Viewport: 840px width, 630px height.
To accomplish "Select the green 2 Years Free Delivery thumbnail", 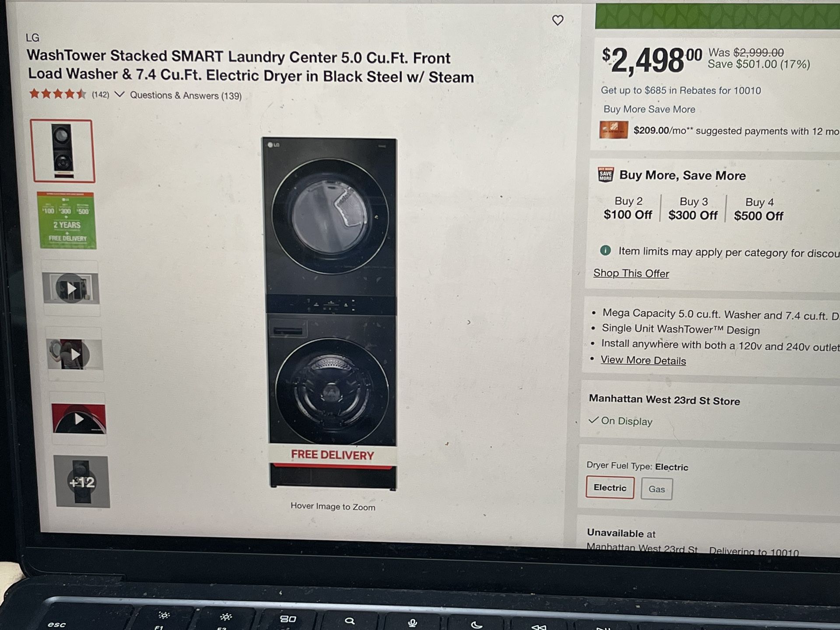I will point(67,220).
